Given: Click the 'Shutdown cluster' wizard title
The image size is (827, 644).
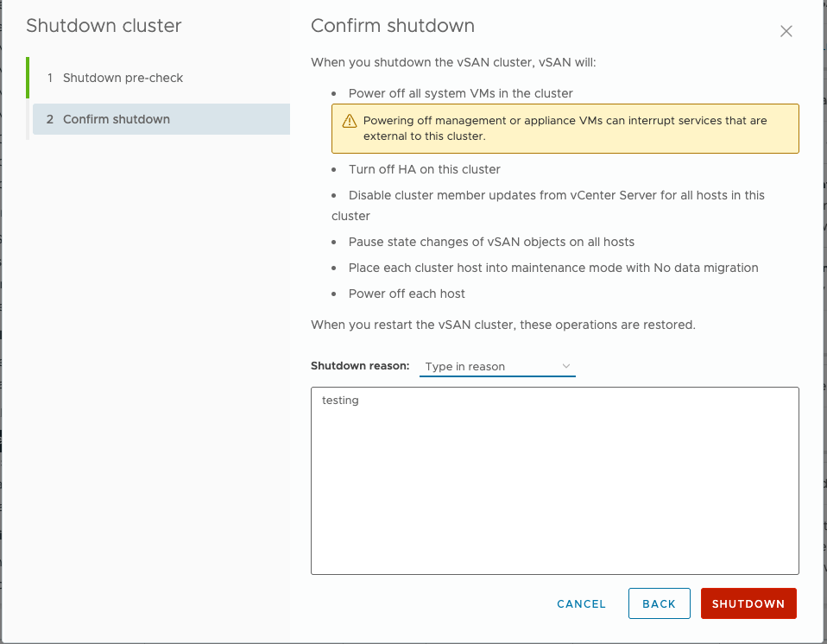Looking at the screenshot, I should click(x=104, y=26).
